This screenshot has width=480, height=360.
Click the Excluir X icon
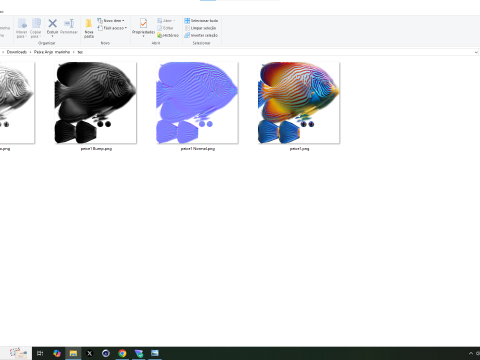(52, 23)
